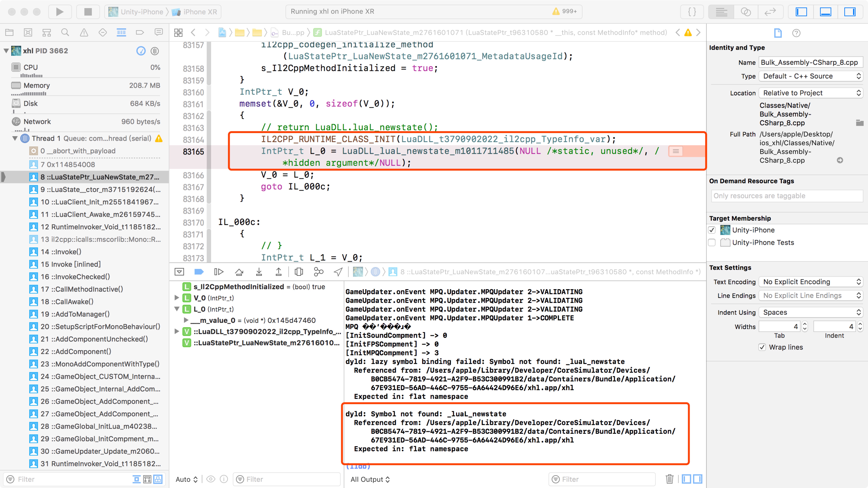The width and height of the screenshot is (868, 488).
Task: Expand the __m_value_0 variable
Action: point(186,320)
